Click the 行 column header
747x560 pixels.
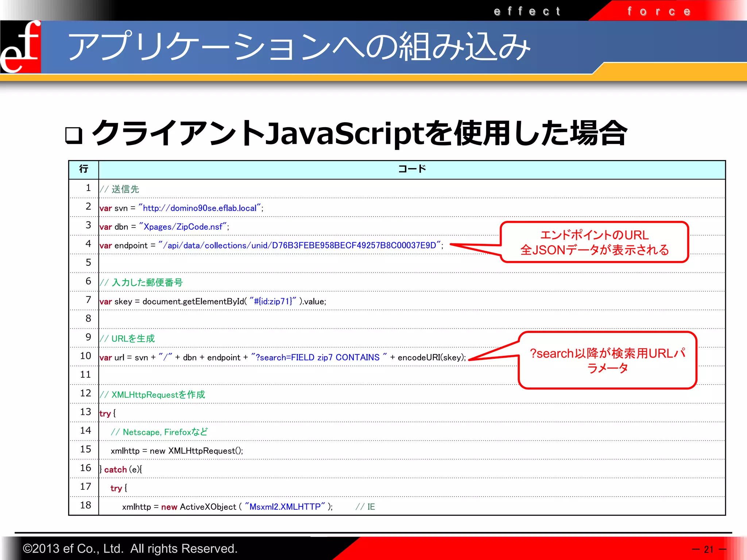pyautogui.click(x=84, y=169)
